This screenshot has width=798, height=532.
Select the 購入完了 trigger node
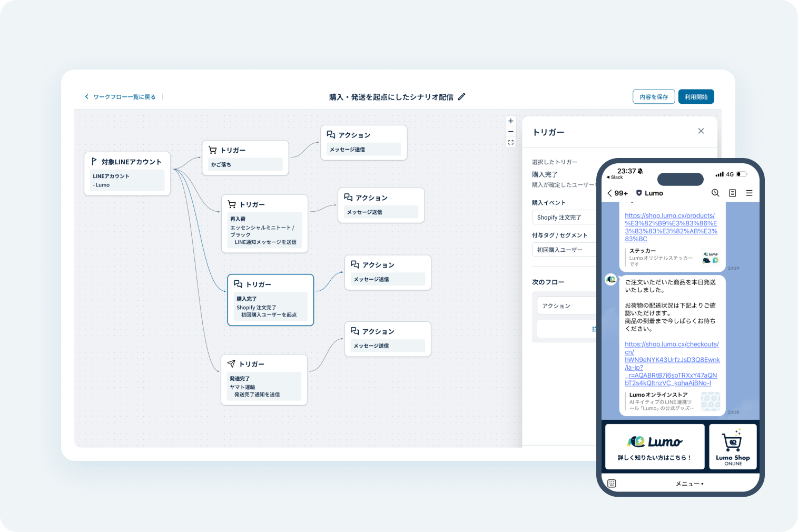(x=270, y=300)
